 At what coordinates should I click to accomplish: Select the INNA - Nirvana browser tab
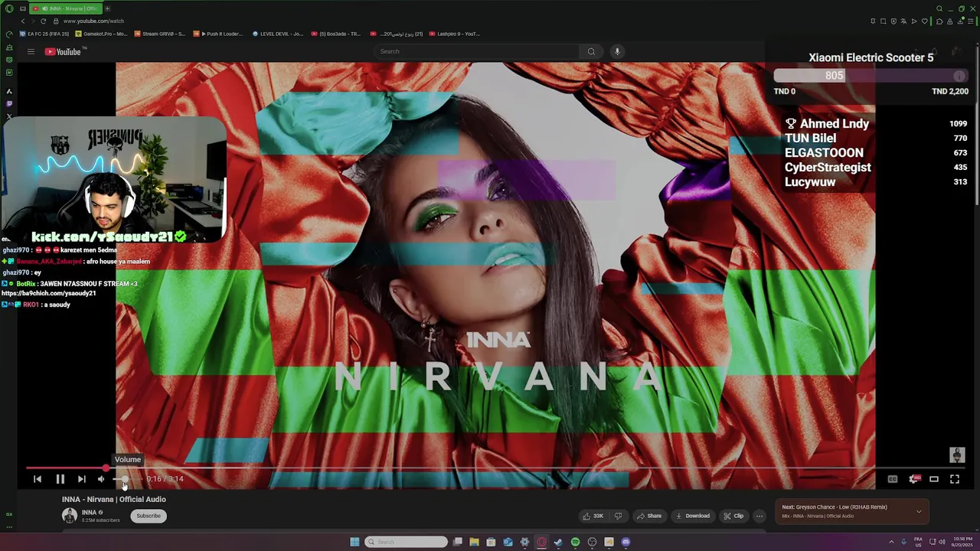[x=65, y=8]
